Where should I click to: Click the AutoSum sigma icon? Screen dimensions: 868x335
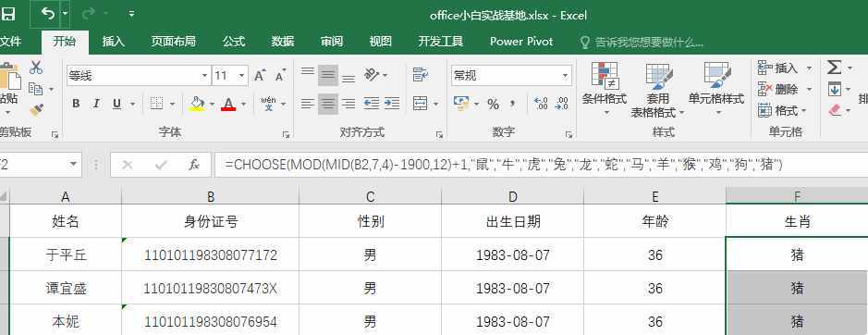pyautogui.click(x=834, y=68)
